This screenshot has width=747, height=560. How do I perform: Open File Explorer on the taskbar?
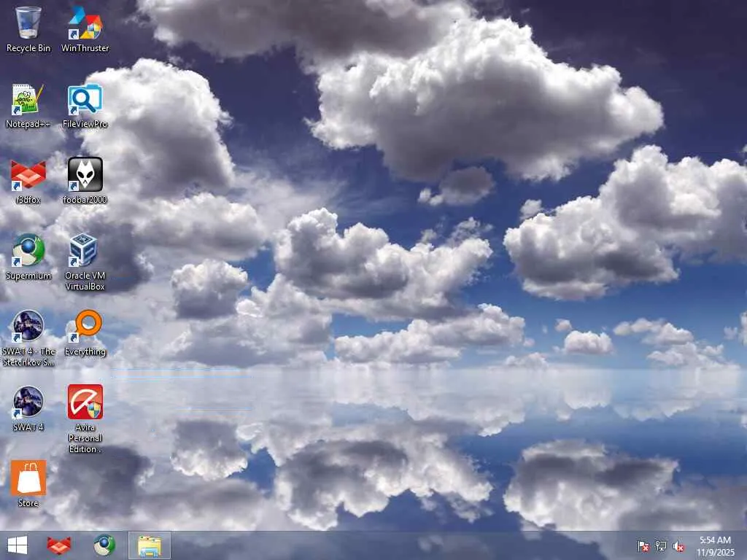click(150, 545)
